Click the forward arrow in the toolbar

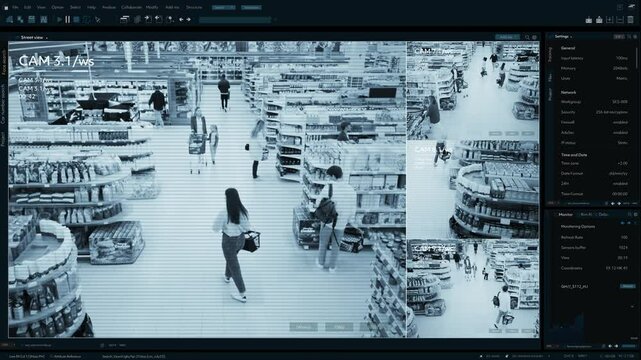click(x=188, y=19)
